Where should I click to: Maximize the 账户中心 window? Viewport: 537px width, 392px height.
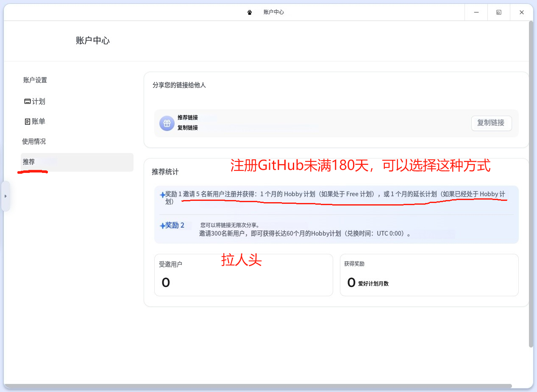tap(499, 12)
